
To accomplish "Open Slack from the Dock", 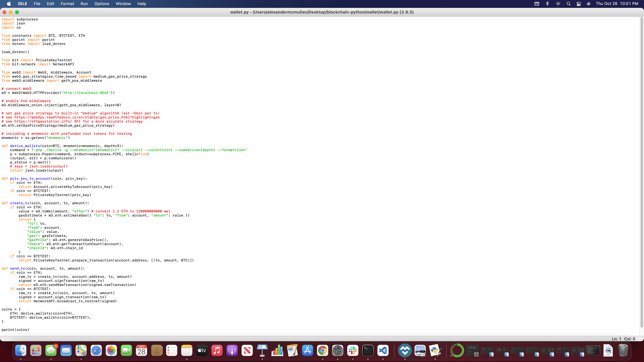I will 353,351.
